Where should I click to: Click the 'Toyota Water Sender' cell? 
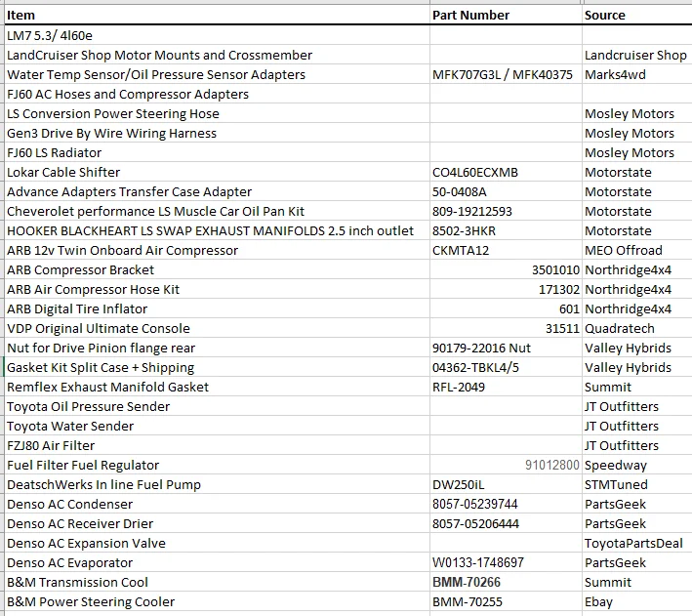coord(217,426)
